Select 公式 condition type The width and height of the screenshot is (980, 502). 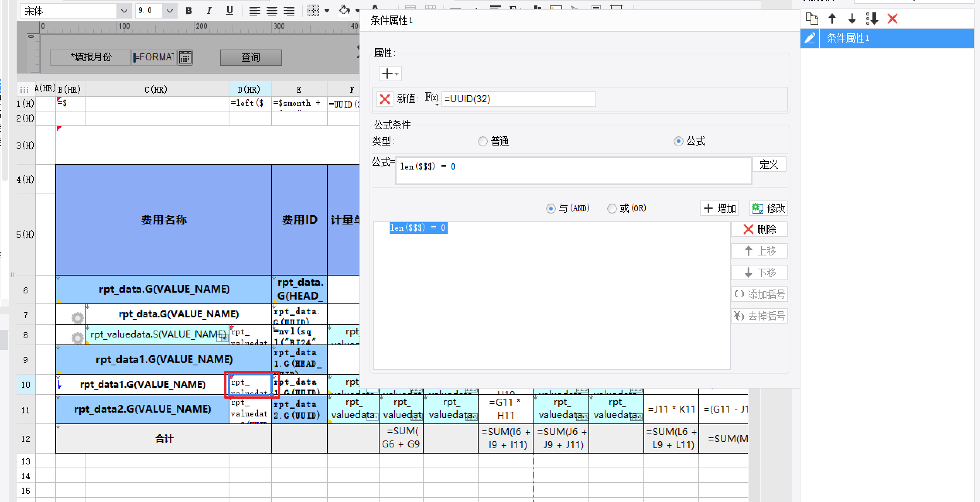pos(678,141)
